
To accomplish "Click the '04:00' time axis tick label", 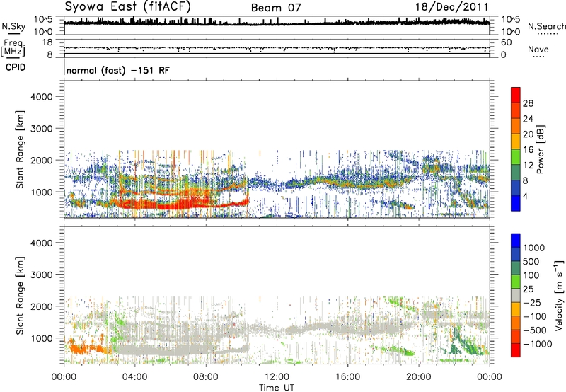I will pyautogui.click(x=134, y=377).
